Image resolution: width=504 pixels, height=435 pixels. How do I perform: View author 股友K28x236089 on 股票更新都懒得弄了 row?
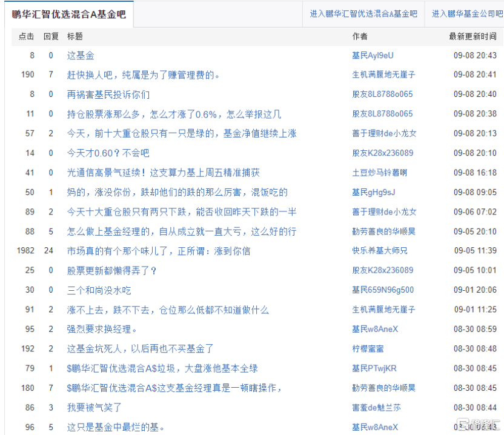(x=383, y=270)
